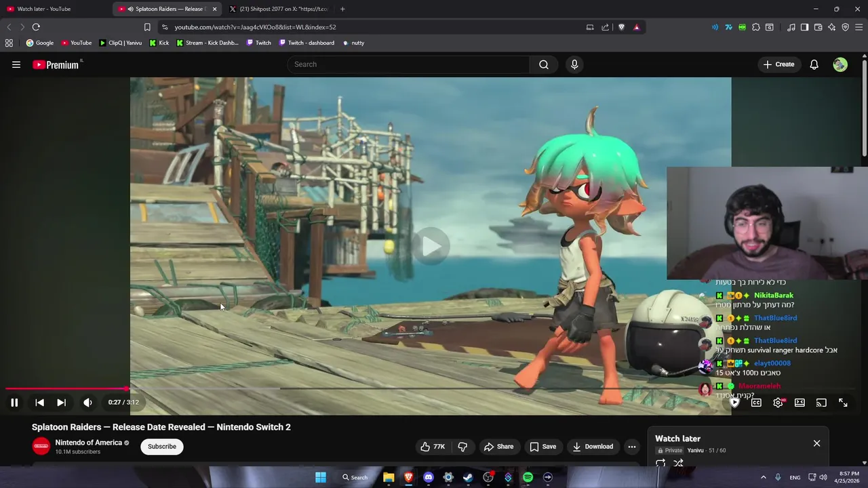The image size is (868, 488).
Task: Cast video to another screen
Action: point(821,403)
